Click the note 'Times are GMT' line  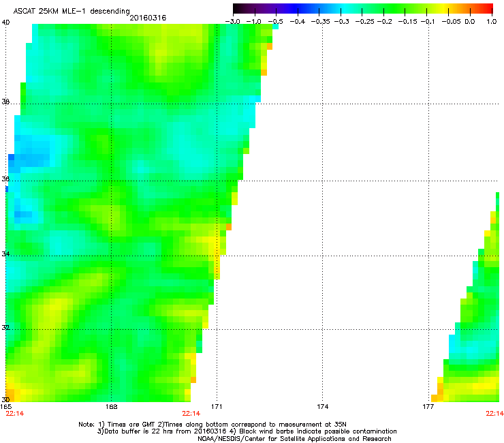point(212,425)
